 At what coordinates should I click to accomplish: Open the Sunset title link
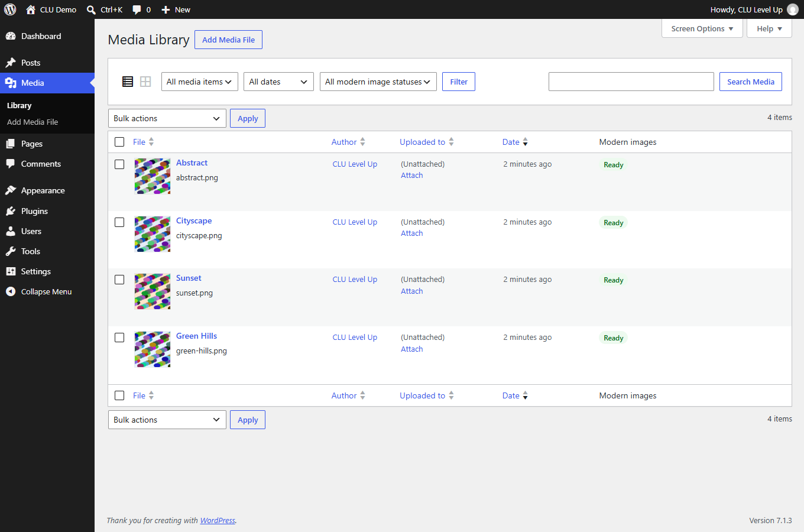pos(189,278)
